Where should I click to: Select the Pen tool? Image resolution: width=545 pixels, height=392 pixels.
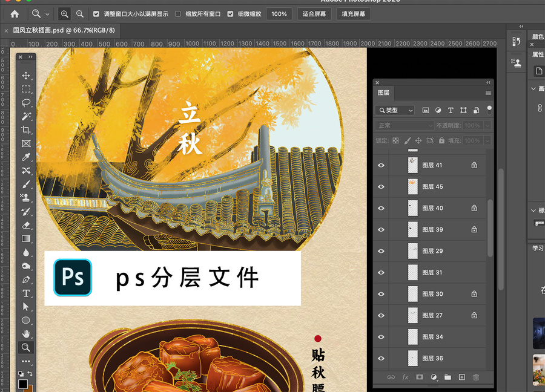(x=26, y=279)
